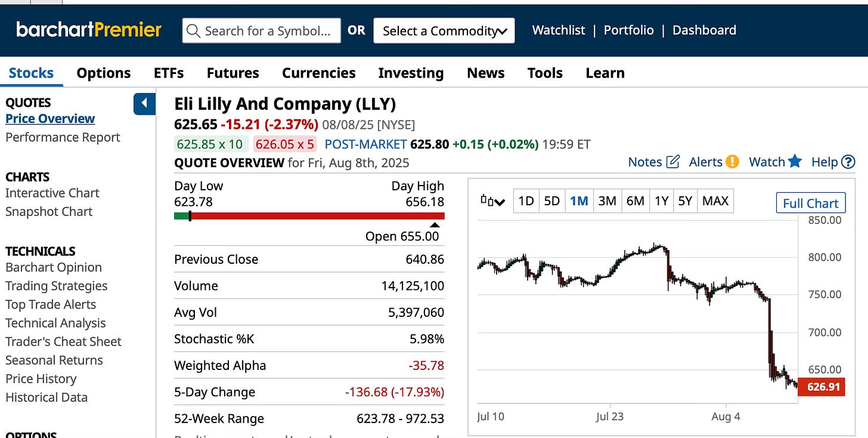Viewport: 868px width, 438px height.
Task: Open Technical Analysis in the sidebar
Action: click(x=55, y=323)
